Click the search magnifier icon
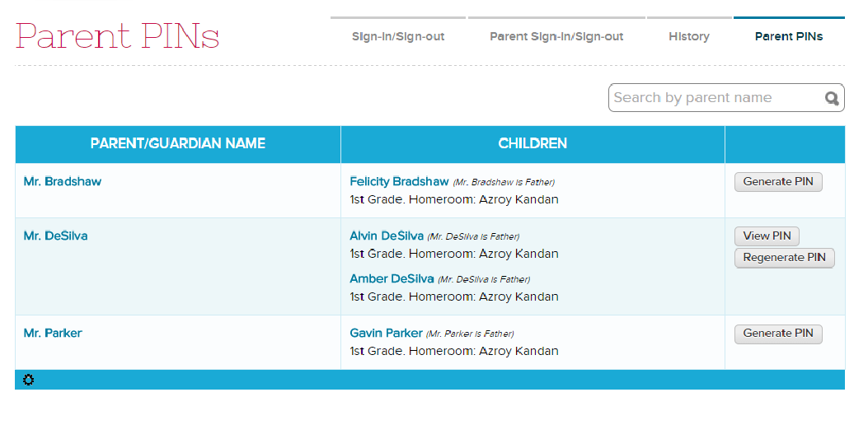Viewport: 868px width, 425px height. click(x=832, y=99)
